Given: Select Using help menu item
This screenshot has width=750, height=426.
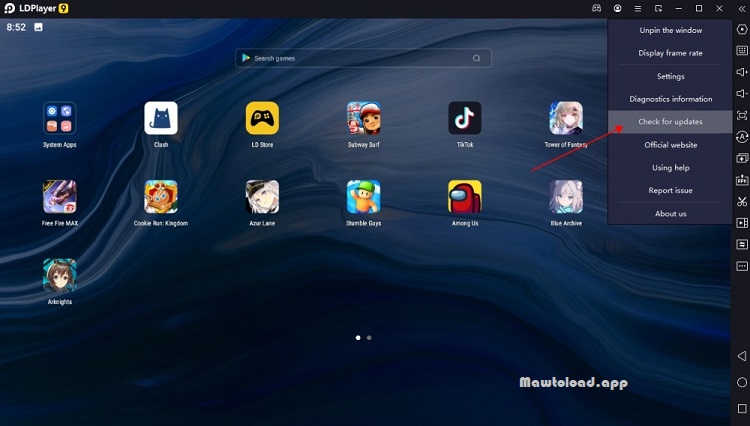Looking at the screenshot, I should click(x=670, y=168).
